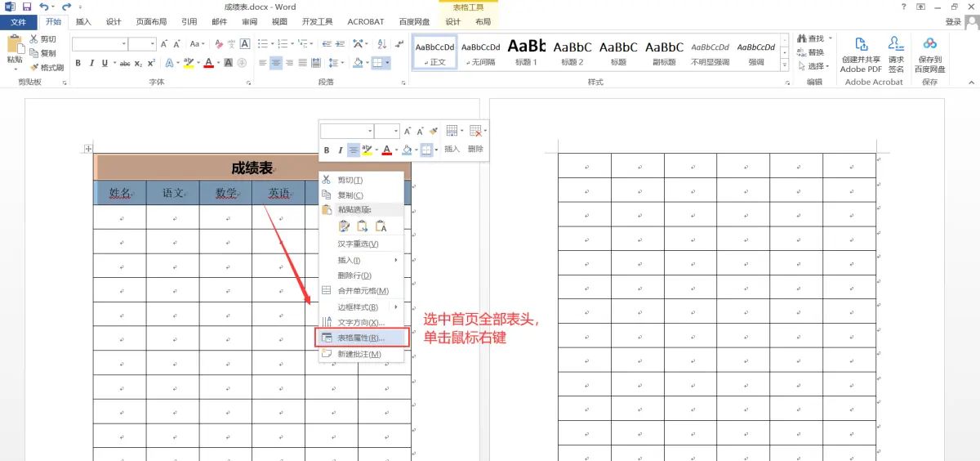Click 替换 replace button

coord(810,52)
